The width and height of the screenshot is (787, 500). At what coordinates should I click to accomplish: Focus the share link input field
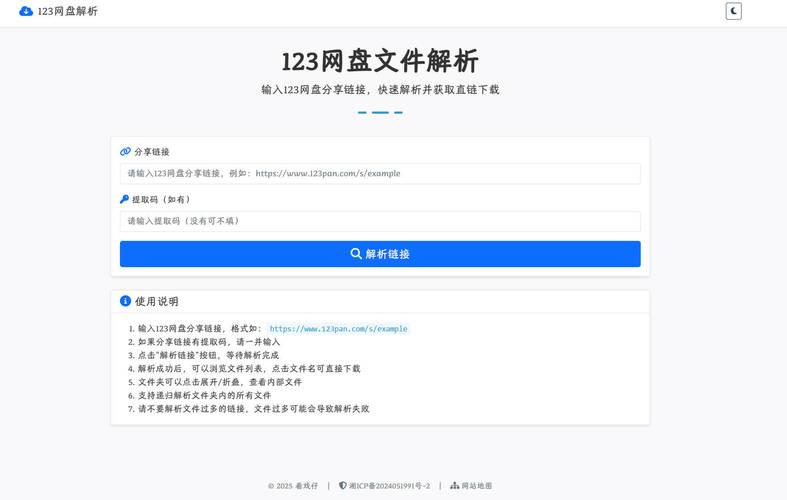[x=380, y=173]
